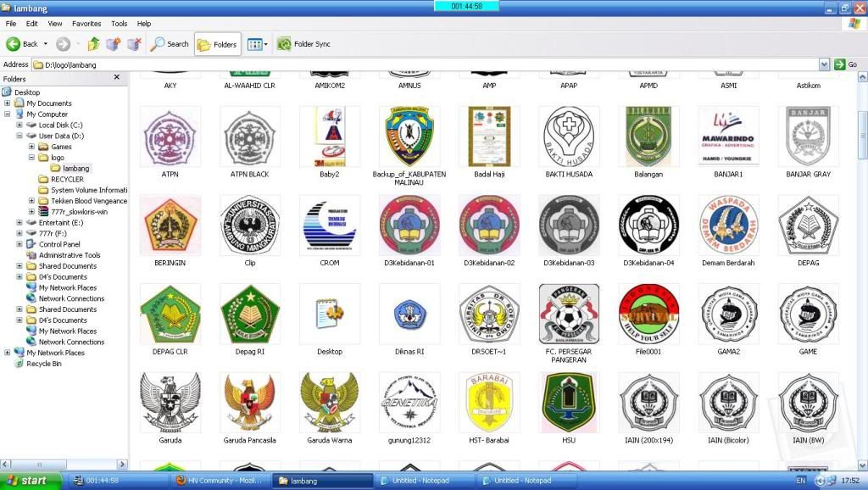This screenshot has width=868, height=490.
Task: Select the D3Kebidanan-04 black logo
Action: point(648,226)
